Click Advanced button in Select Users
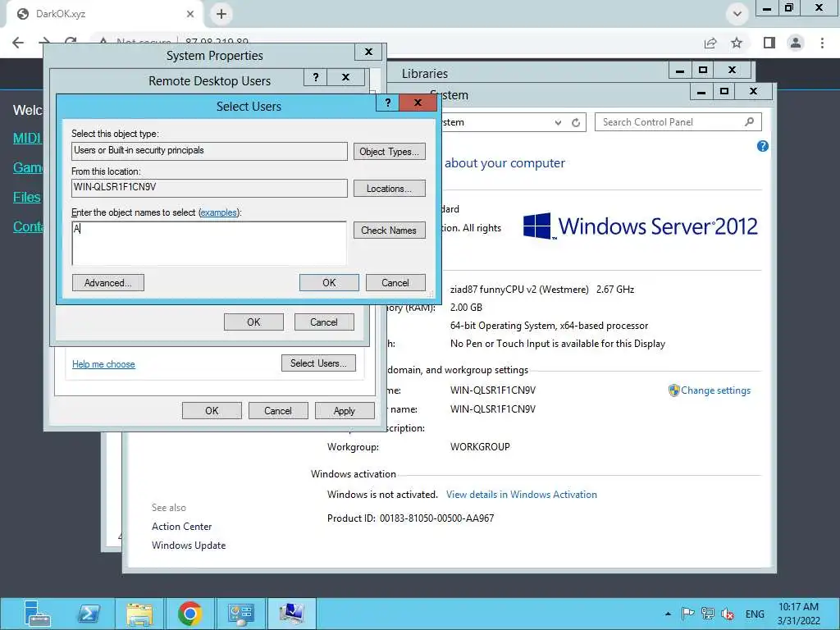 click(107, 283)
